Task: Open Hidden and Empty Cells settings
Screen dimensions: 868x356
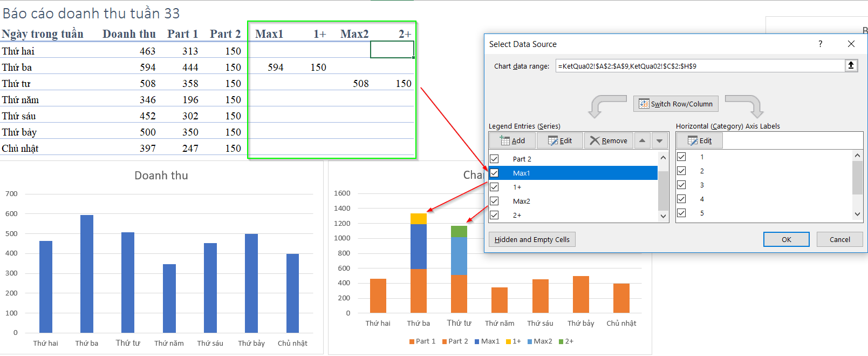Action: pyautogui.click(x=532, y=239)
